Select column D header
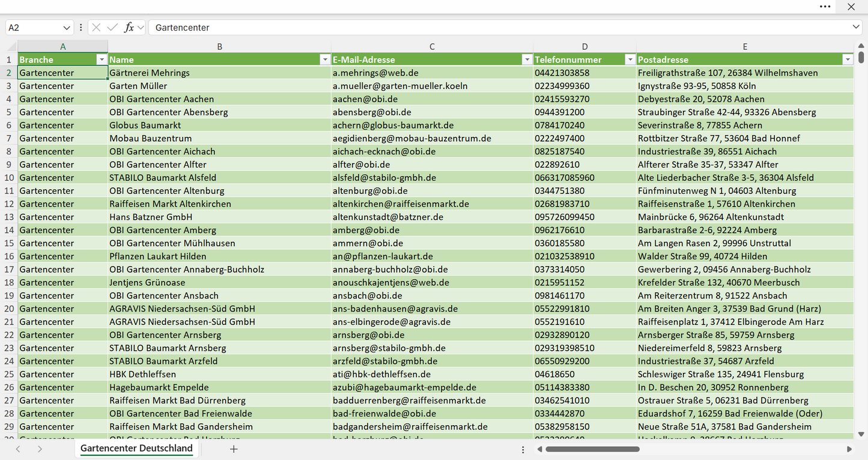Image resolution: width=868 pixels, height=460 pixels. [x=585, y=46]
